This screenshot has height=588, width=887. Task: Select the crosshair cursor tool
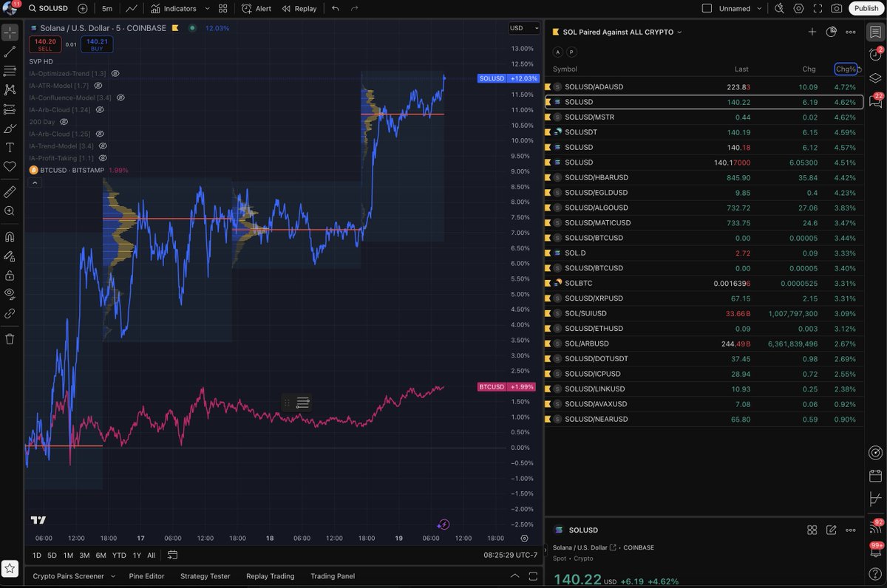click(x=10, y=33)
